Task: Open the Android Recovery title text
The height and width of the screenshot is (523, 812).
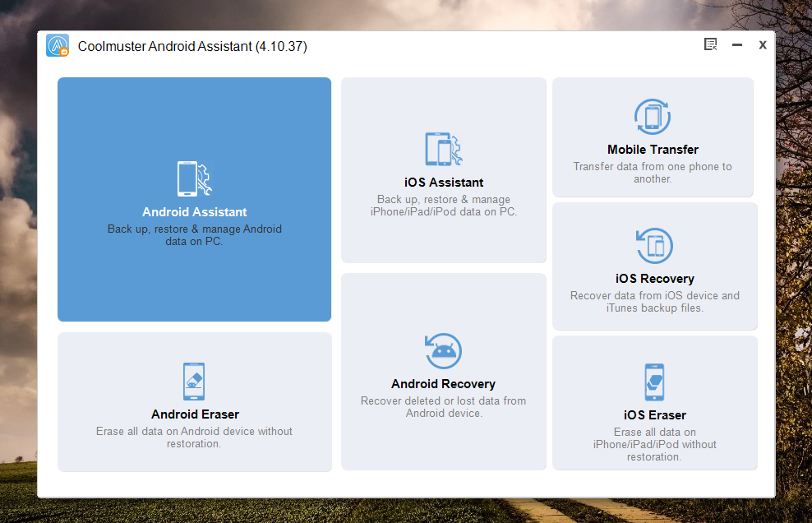Action: click(x=443, y=384)
